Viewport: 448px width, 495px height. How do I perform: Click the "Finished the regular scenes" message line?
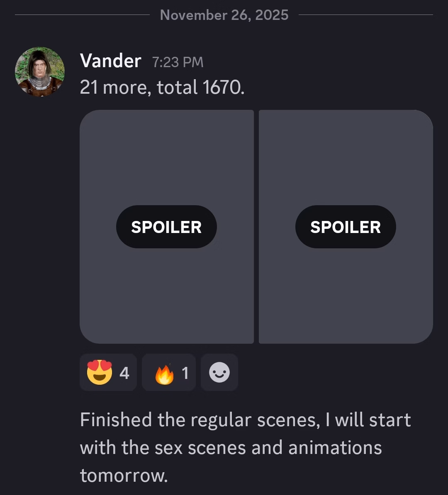coord(245,420)
